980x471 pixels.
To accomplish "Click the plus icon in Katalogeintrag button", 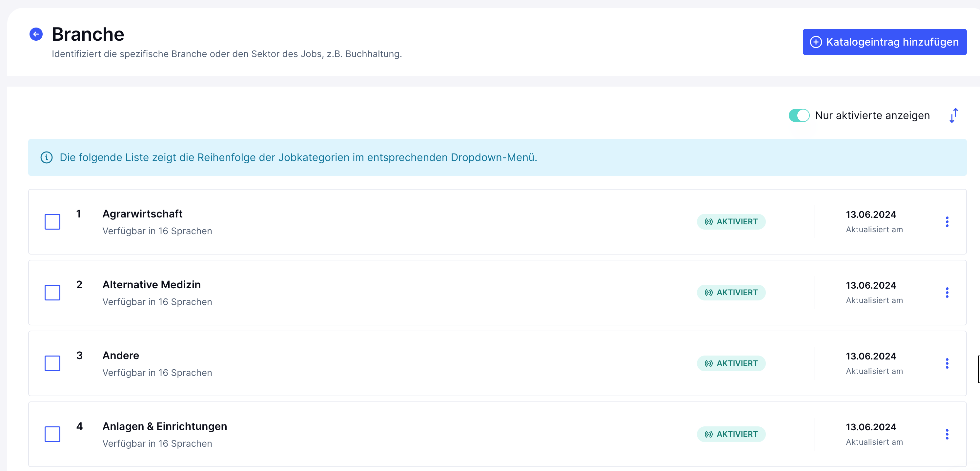I will 816,42.
